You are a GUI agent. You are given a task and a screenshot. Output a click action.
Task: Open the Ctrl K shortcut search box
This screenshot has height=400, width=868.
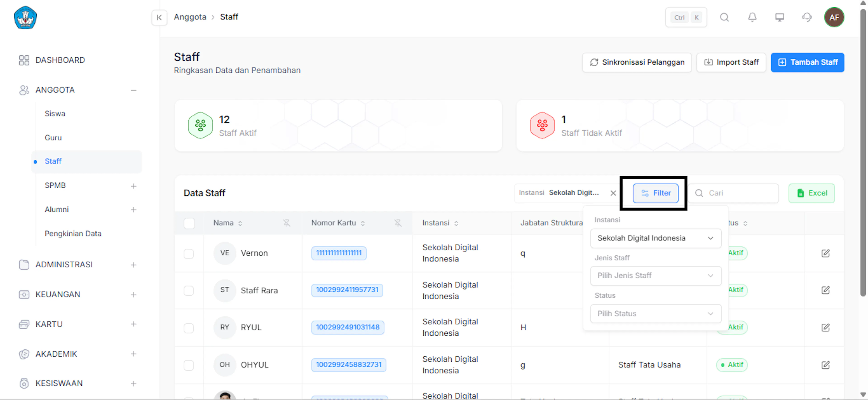686,17
